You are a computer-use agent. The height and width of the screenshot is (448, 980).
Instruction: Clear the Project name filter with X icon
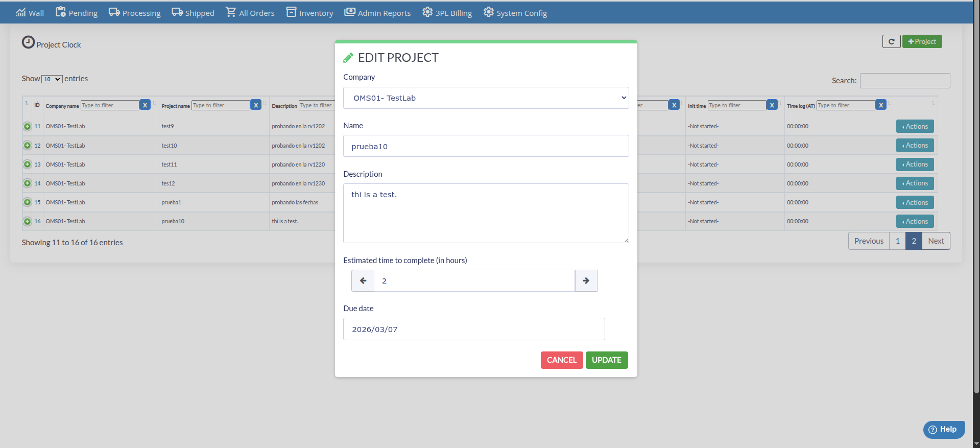point(256,105)
